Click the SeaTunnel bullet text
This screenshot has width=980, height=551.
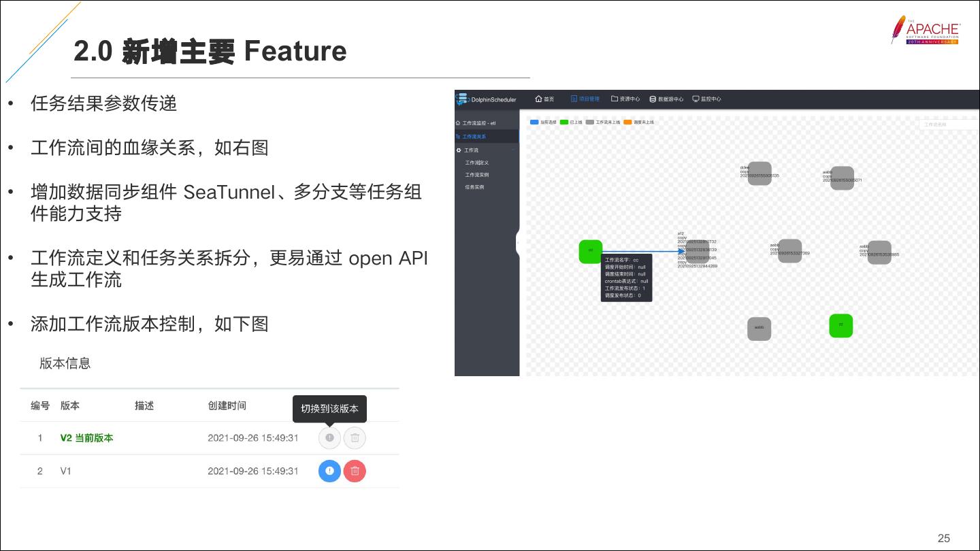pos(226,203)
